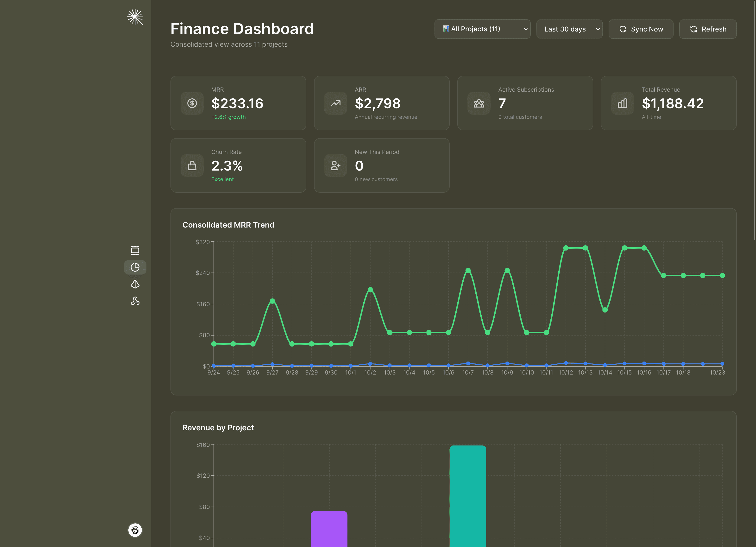Image resolution: width=756 pixels, height=547 pixels.
Task: Click the Excellent churn status label
Action: pos(222,179)
